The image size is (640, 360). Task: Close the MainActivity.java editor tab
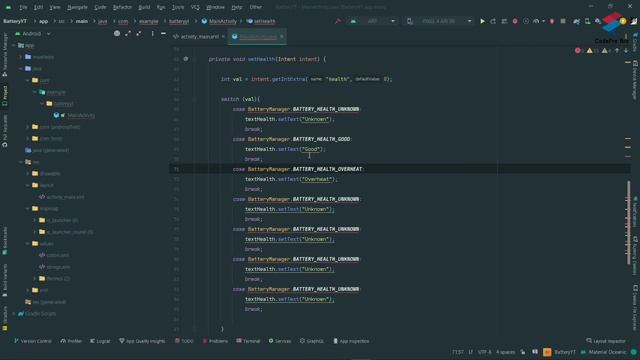282,37
